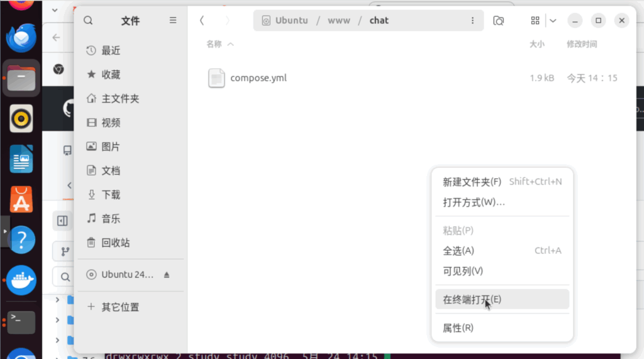Choose 打开方式(W)... from the context menu
Screen dimensions: 644x359
coord(502,202)
